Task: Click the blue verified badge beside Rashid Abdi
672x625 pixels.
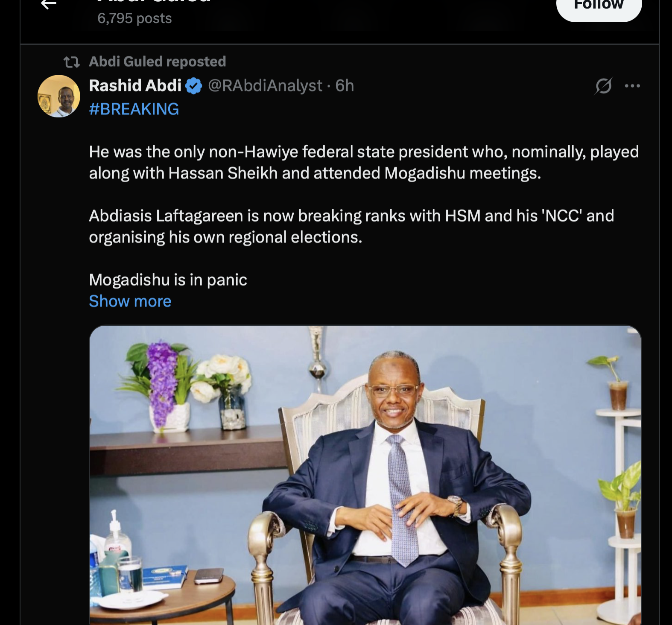Action: tap(194, 86)
